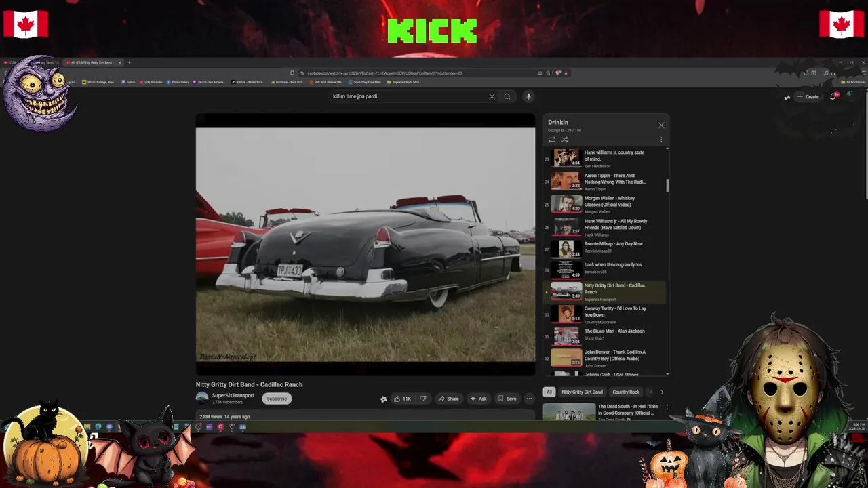
Task: Open the Prime Video bookmark
Action: [x=178, y=82]
